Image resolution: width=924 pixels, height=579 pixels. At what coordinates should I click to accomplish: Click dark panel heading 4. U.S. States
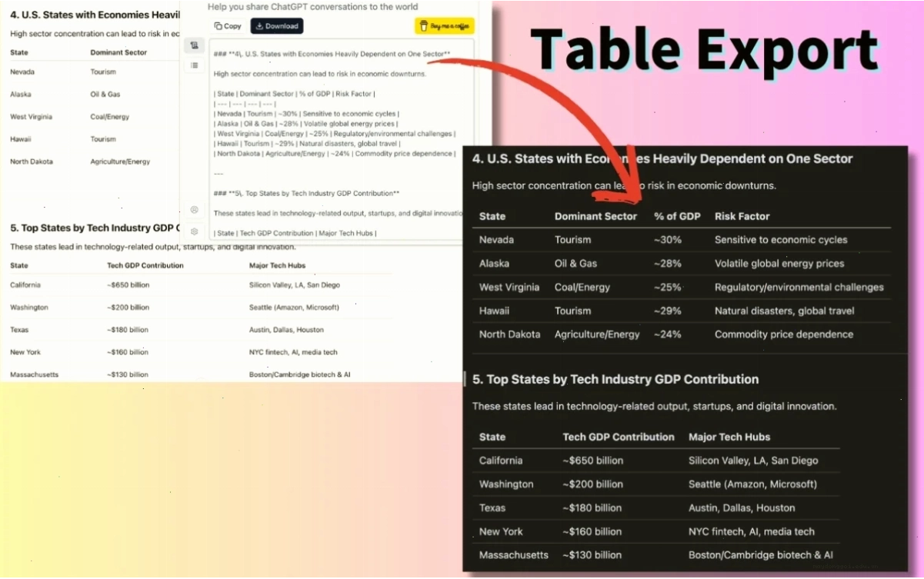coord(662,159)
